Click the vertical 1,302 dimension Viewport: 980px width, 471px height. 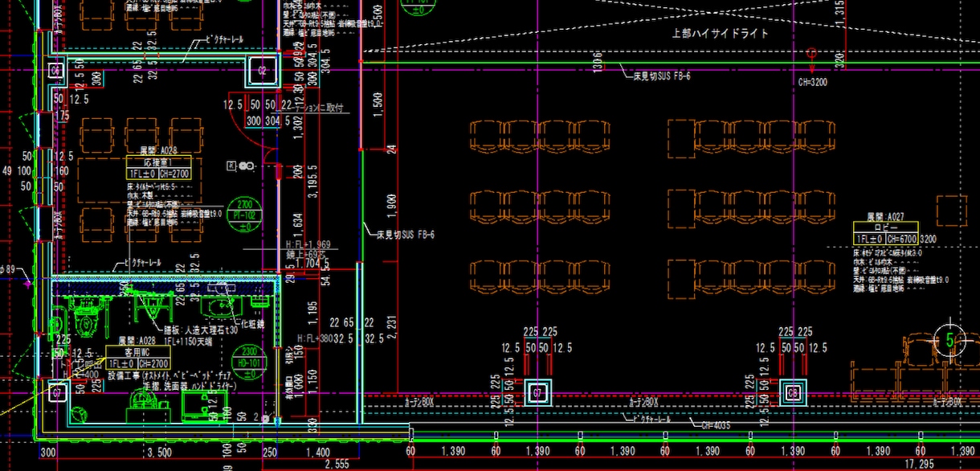(x=298, y=128)
